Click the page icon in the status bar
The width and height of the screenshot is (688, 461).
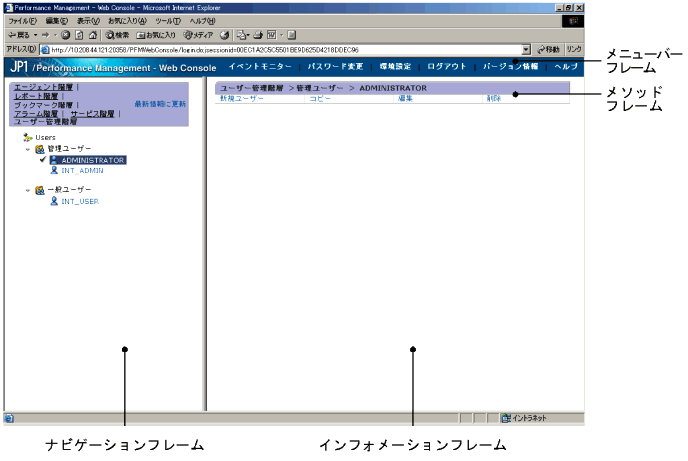(x=9, y=418)
